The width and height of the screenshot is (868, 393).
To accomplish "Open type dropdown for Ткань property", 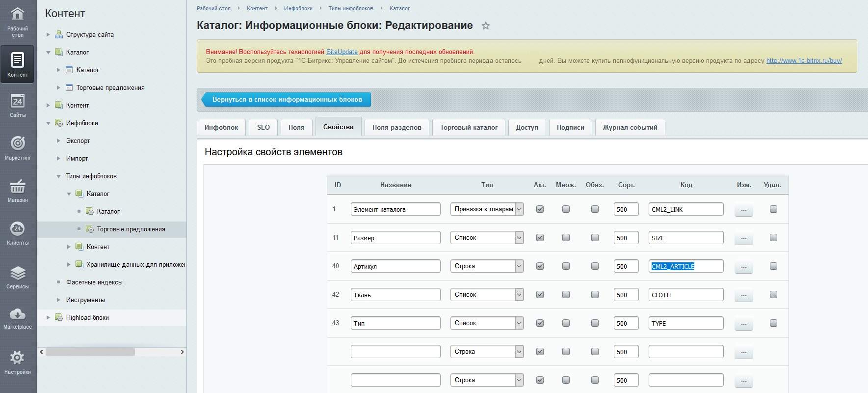I will (x=487, y=295).
